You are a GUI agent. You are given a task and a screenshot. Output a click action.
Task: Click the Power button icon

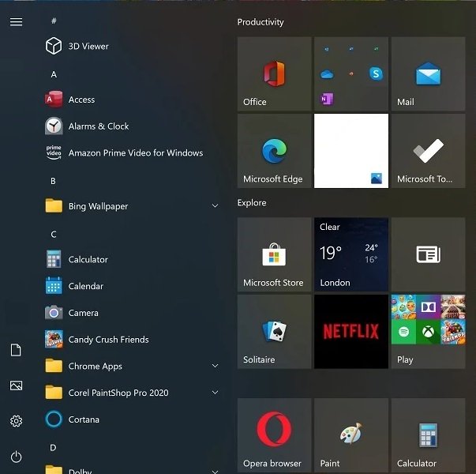(16, 457)
